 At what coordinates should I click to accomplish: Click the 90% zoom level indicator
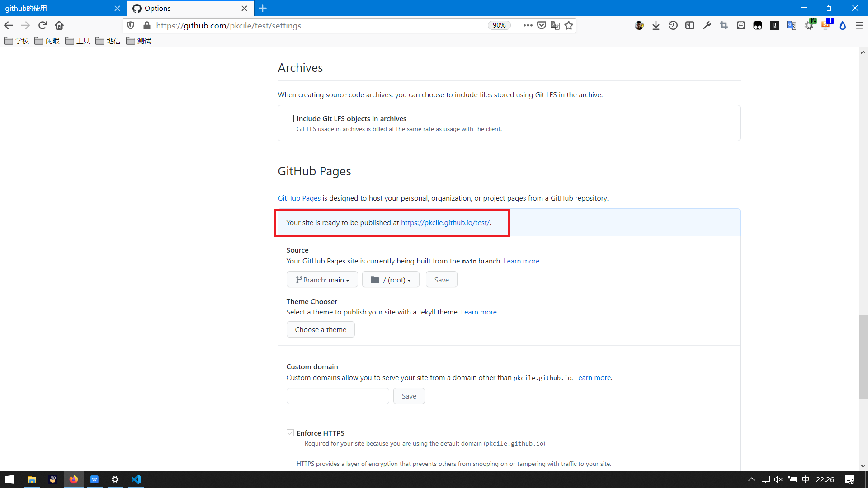(499, 26)
